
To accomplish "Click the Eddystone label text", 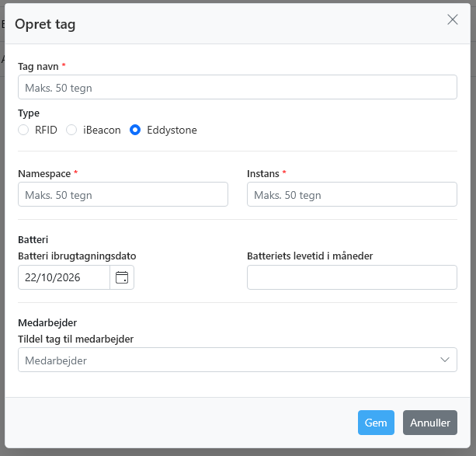I will click(x=172, y=130).
